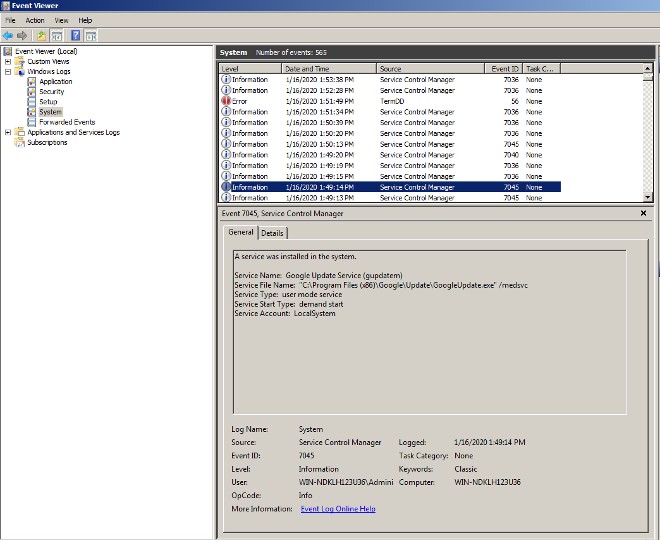The height and width of the screenshot is (540, 660).
Task: Select the Application log in tree
Action: [x=55, y=82]
